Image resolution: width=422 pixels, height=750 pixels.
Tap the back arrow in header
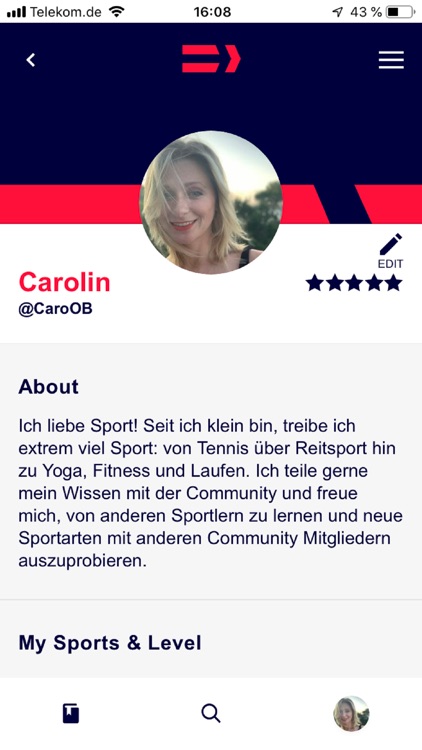tap(31, 60)
